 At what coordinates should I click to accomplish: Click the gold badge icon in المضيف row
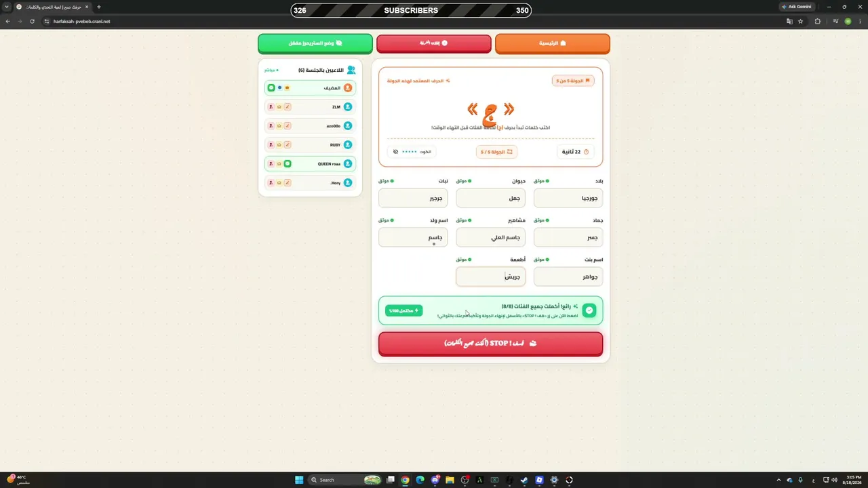tap(288, 88)
